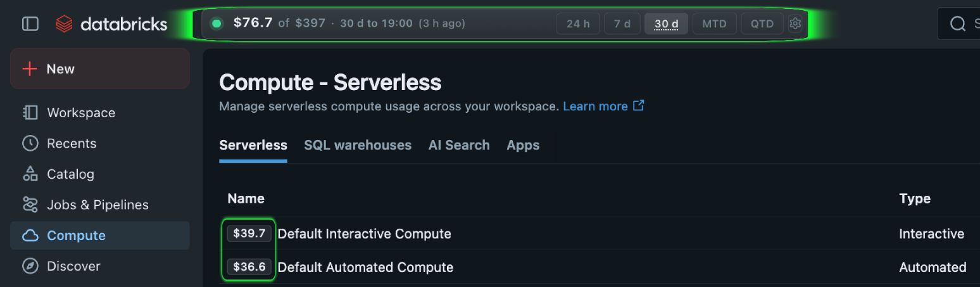Image resolution: width=980 pixels, height=287 pixels.
Task: Click the search magnifier icon
Action: 958,24
